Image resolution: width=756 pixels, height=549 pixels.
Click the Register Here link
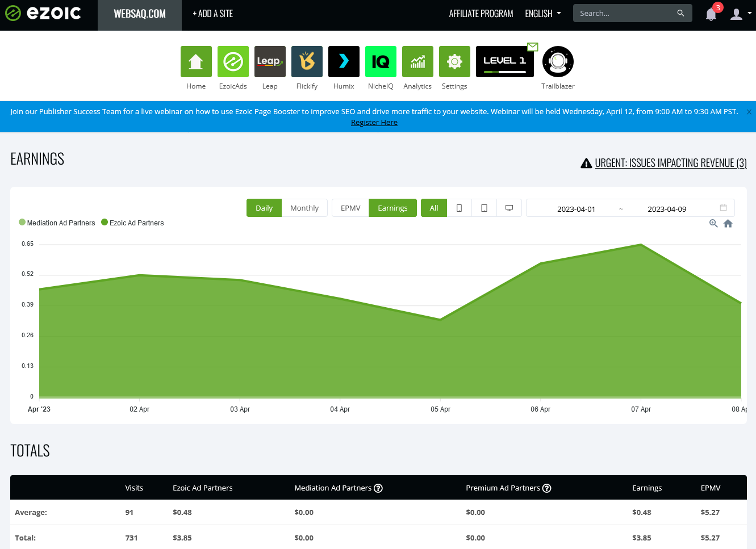pyautogui.click(x=374, y=123)
